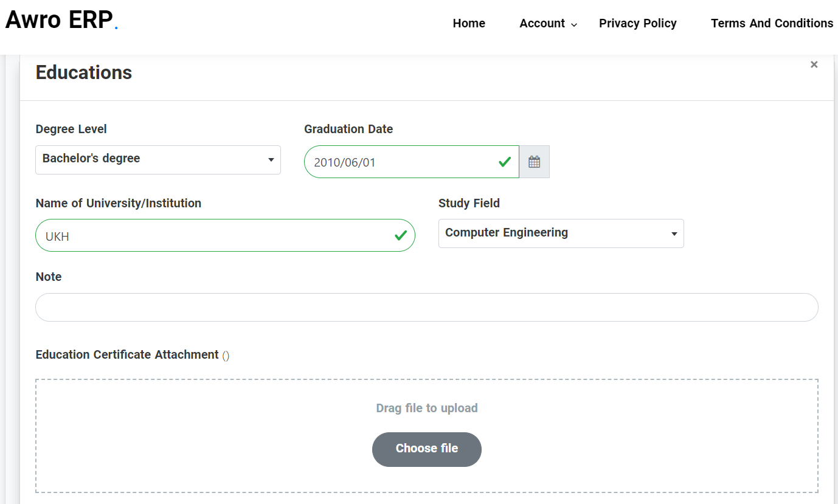Expand the Account menu in the navbar
The image size is (838, 504).
tap(547, 24)
